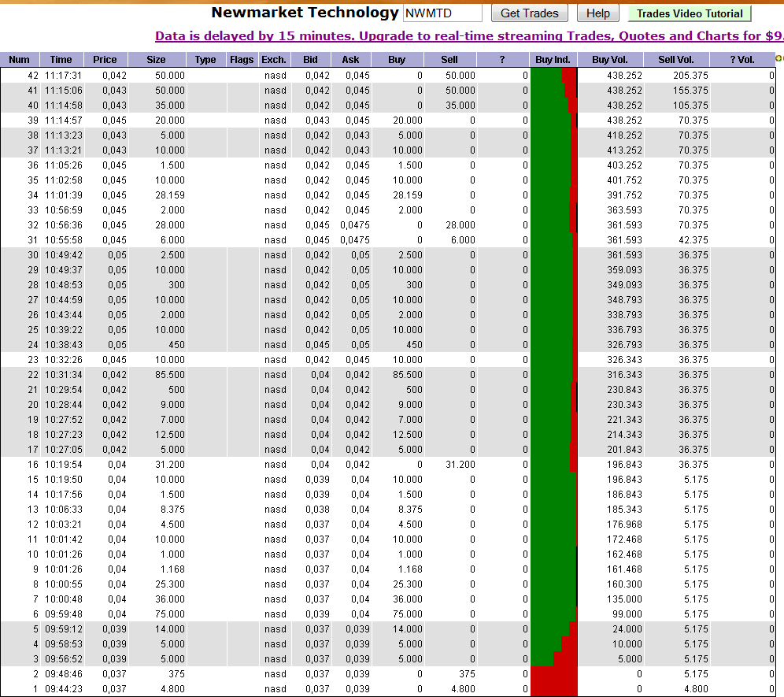Select trade time 10:49:42
The width and height of the screenshot is (784, 697).
(x=63, y=255)
